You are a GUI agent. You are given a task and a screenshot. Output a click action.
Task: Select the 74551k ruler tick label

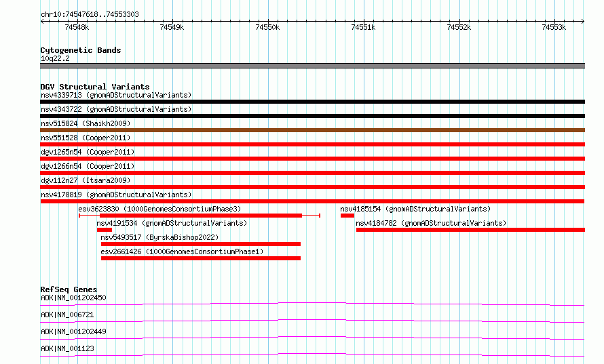363,27
